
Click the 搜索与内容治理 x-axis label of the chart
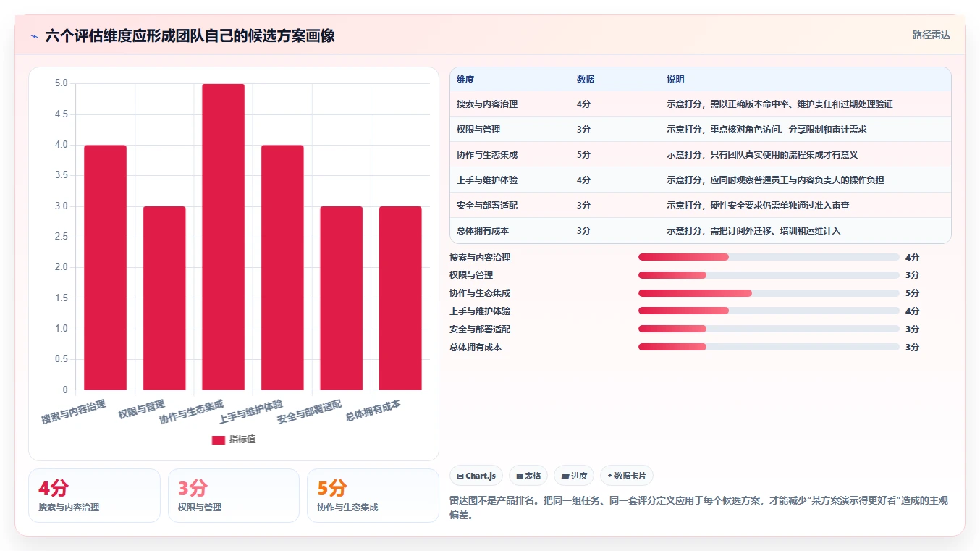click(74, 411)
